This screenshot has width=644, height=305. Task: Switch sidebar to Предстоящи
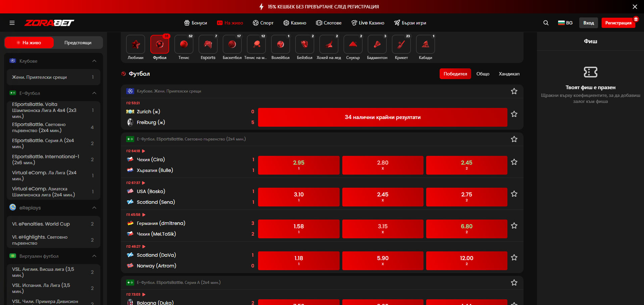coord(78,43)
